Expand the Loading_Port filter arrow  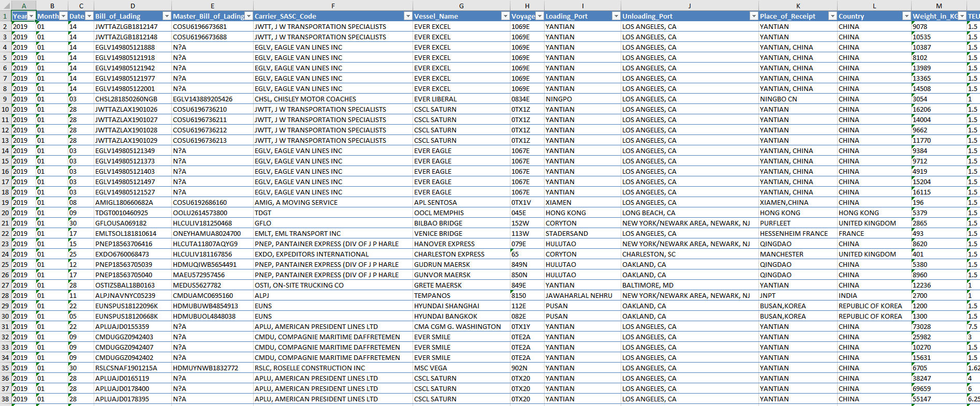click(x=616, y=16)
